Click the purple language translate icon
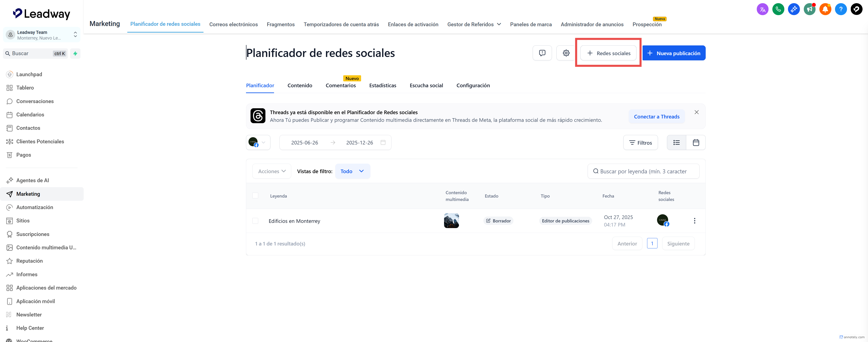The image size is (868, 342). [763, 9]
